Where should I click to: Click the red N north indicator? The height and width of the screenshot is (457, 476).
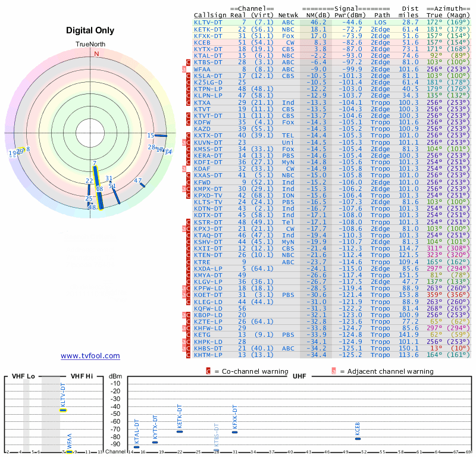pyautogui.click(x=96, y=54)
